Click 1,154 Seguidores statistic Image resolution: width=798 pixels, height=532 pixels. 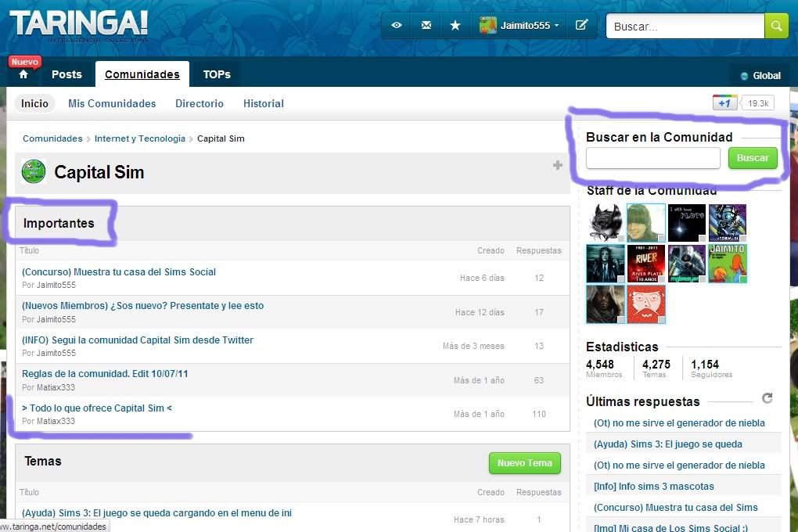711,368
